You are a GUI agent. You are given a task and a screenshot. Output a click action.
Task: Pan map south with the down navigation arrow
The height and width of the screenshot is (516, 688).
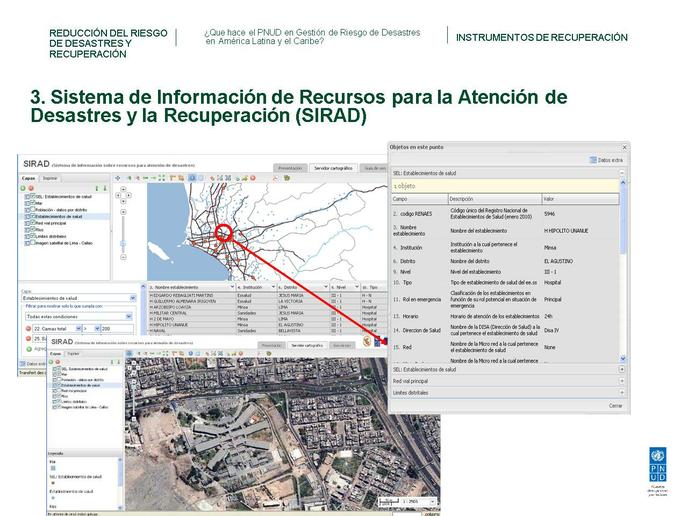tap(123, 201)
